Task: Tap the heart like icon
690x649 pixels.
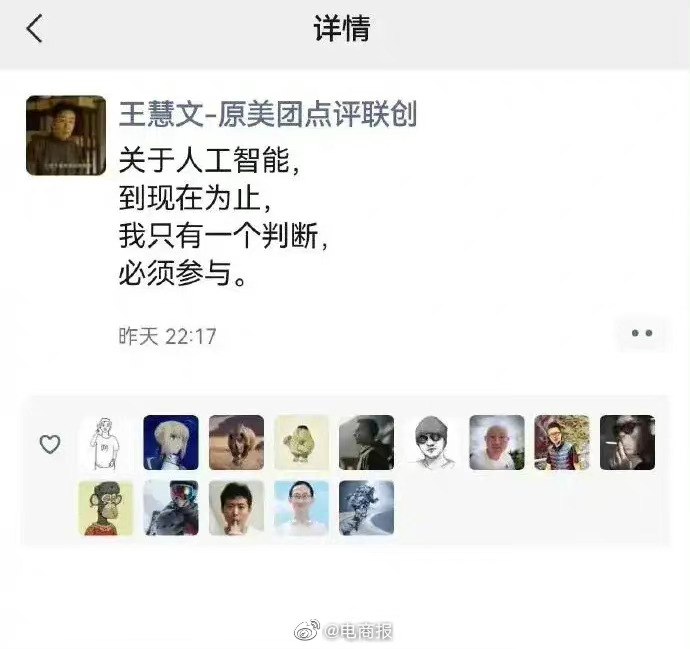Action: pos(50,444)
